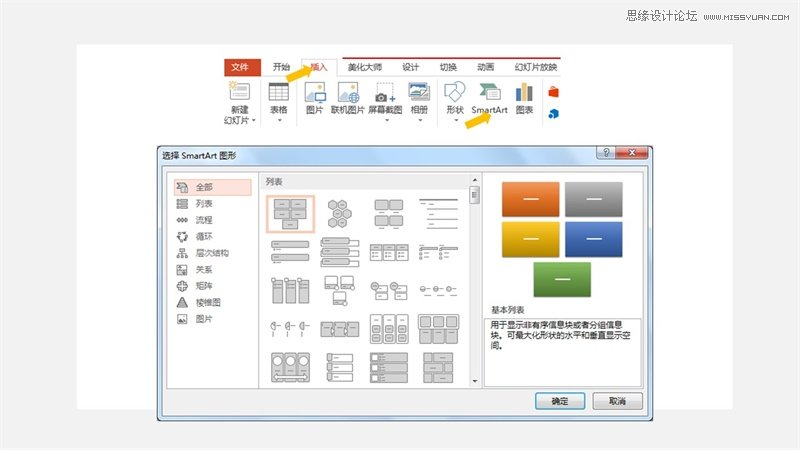Switch to the 设计 design tab
800x450 pixels.
pyautogui.click(x=410, y=67)
